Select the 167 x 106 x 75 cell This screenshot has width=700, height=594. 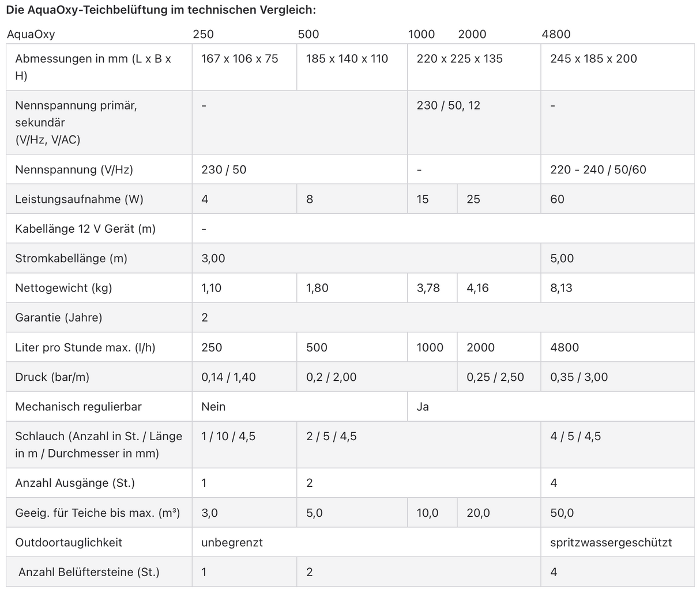coord(239,59)
